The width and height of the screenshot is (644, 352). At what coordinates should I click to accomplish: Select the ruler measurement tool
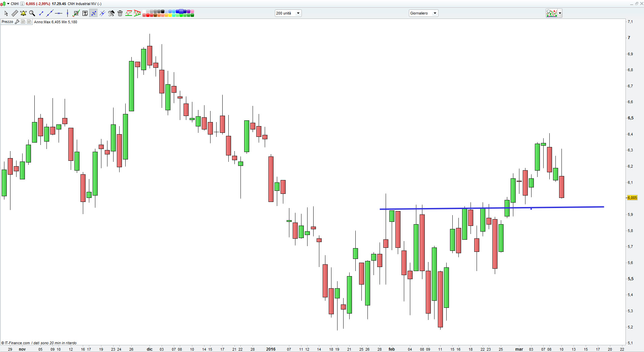pyautogui.click(x=15, y=13)
